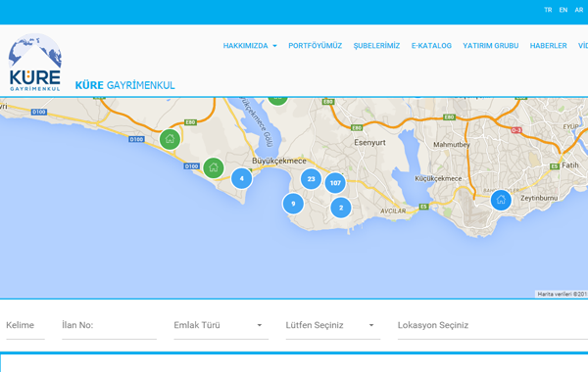Select the green house marker by D100
Image resolution: width=588 pixels, height=372 pixels.
click(x=214, y=167)
